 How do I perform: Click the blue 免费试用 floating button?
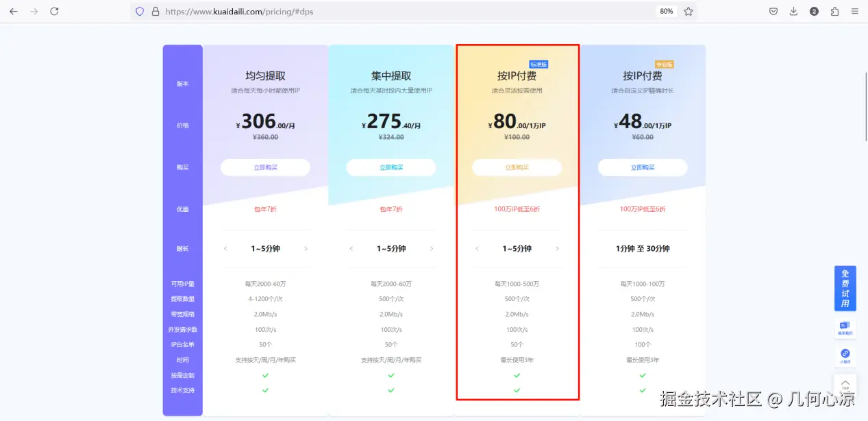tap(845, 288)
